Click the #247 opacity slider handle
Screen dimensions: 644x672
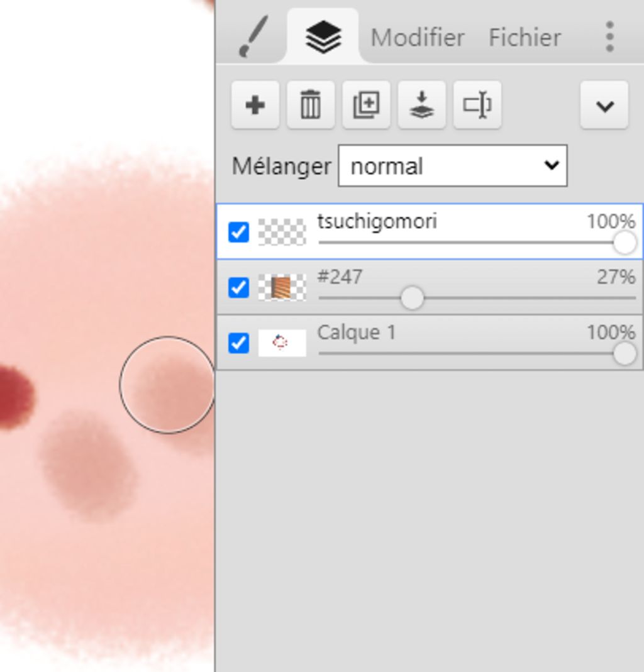412,298
